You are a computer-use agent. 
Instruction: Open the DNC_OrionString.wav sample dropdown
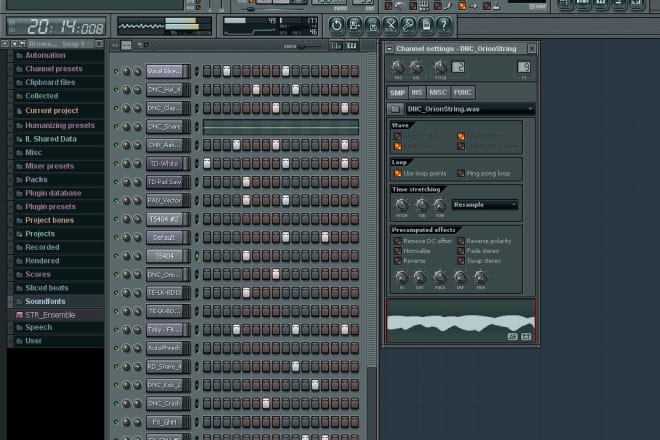[x=470, y=109]
